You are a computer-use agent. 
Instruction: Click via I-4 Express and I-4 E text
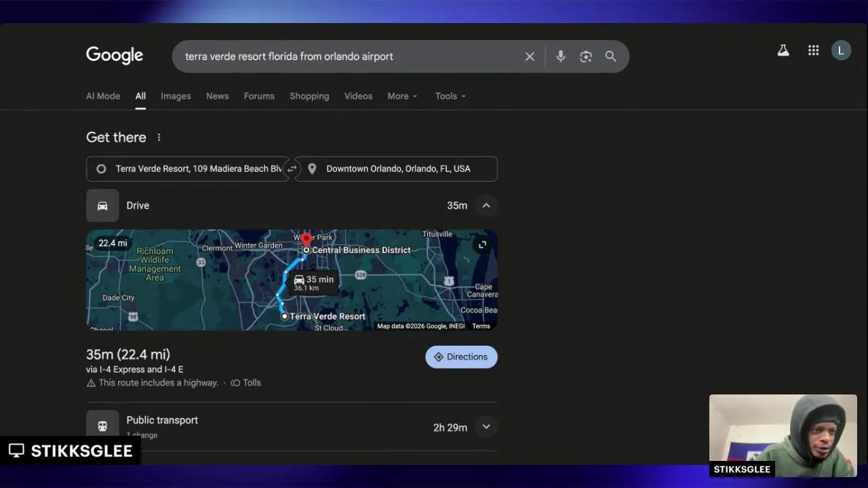click(x=134, y=369)
